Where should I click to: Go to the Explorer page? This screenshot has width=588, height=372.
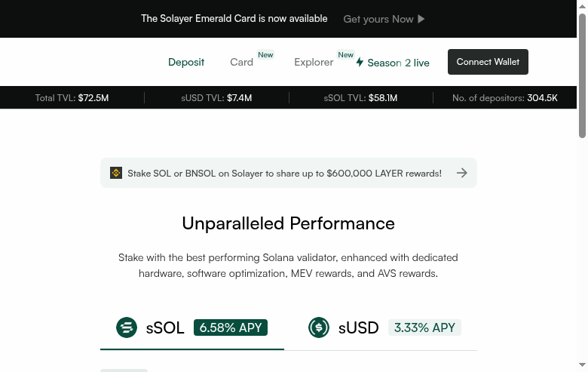click(314, 62)
